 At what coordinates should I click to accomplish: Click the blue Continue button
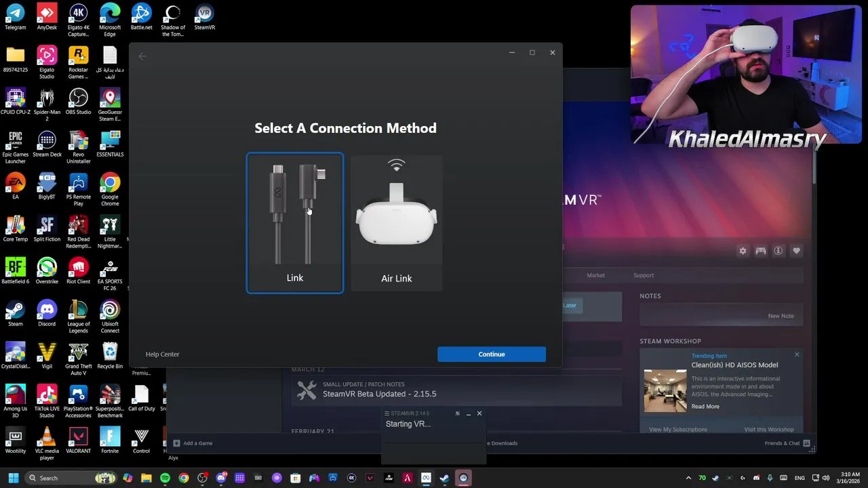492,354
